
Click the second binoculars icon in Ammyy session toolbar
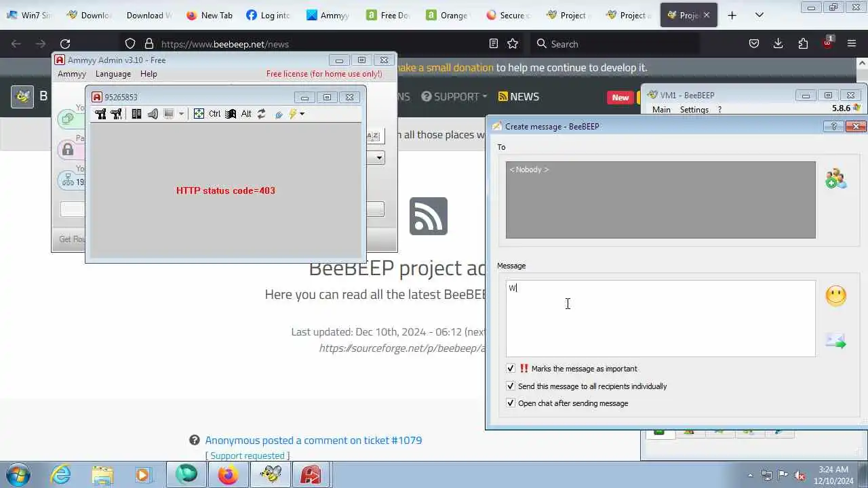click(x=116, y=114)
